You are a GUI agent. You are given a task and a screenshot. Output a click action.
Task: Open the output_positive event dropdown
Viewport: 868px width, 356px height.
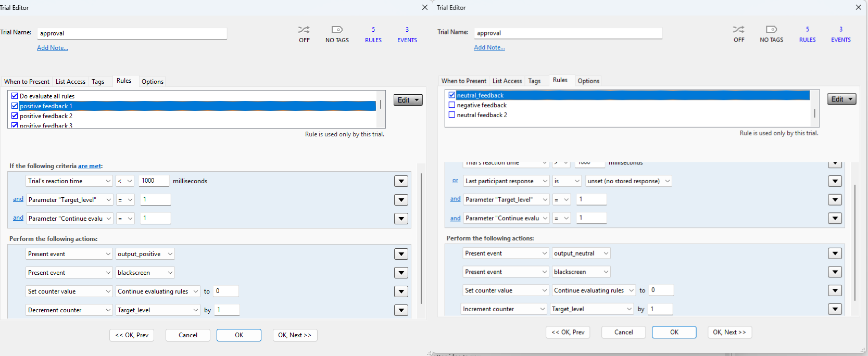145,254
